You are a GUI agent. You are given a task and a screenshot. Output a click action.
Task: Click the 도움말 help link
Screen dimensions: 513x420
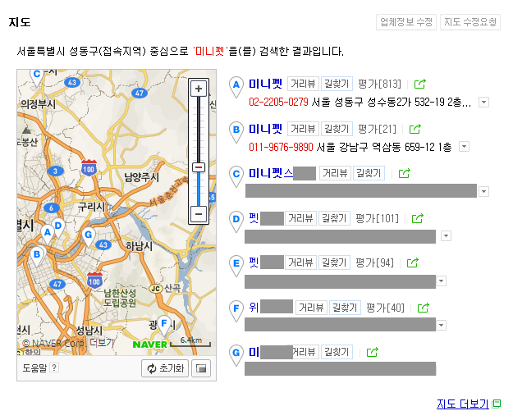click(x=34, y=368)
